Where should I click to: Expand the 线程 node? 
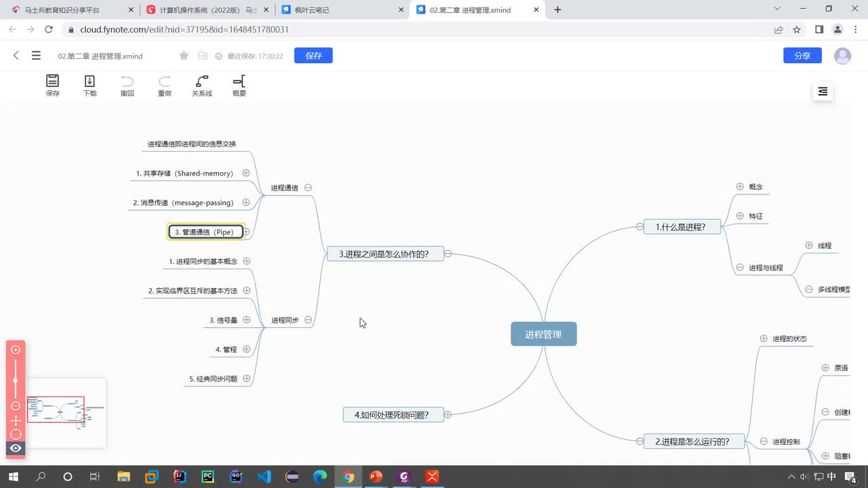coord(809,245)
